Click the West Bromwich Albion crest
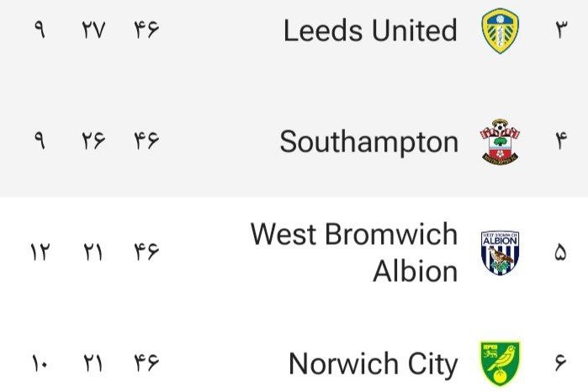This screenshot has height=392, width=588. tap(500, 252)
